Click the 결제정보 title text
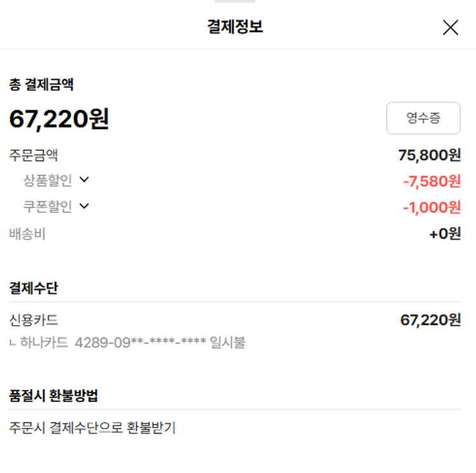The image size is (476, 473). tap(235, 27)
